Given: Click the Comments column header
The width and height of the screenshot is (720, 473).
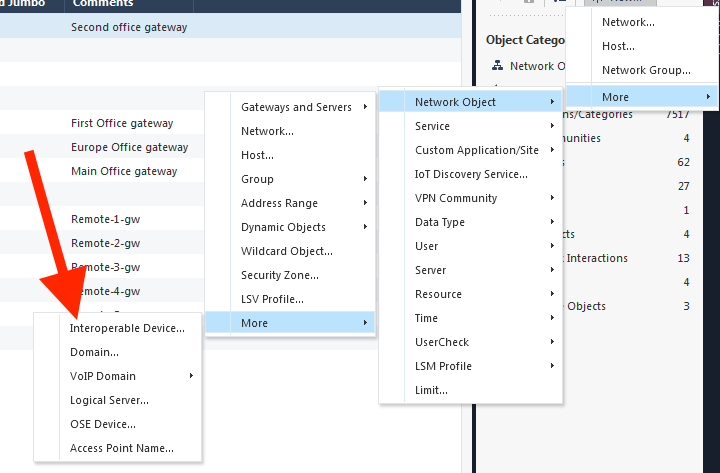Looking at the screenshot, I should tap(103, 5).
